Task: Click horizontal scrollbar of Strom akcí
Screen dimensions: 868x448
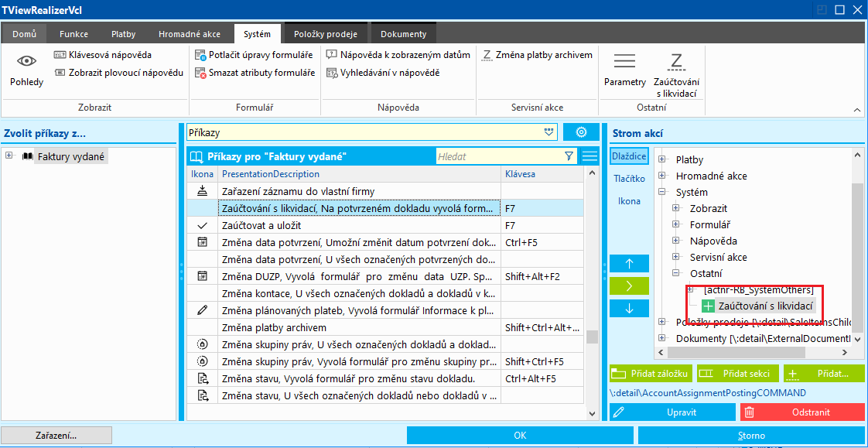Action: click(737, 353)
